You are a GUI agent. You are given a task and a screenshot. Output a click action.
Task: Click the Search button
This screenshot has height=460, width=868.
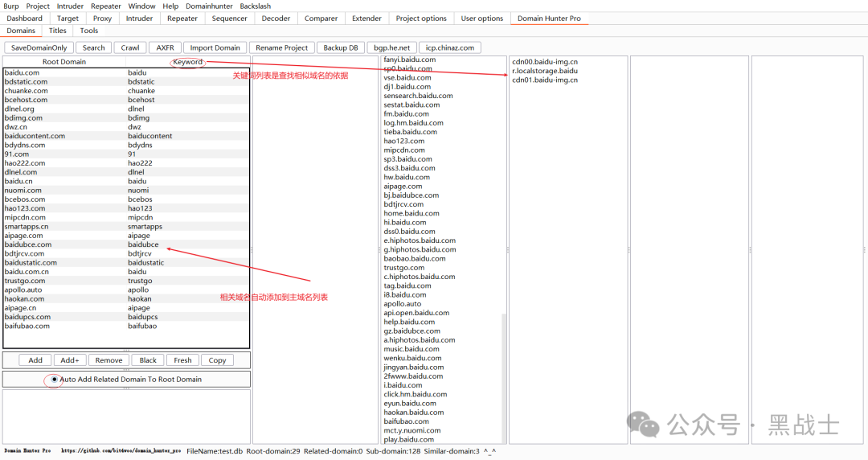click(93, 47)
